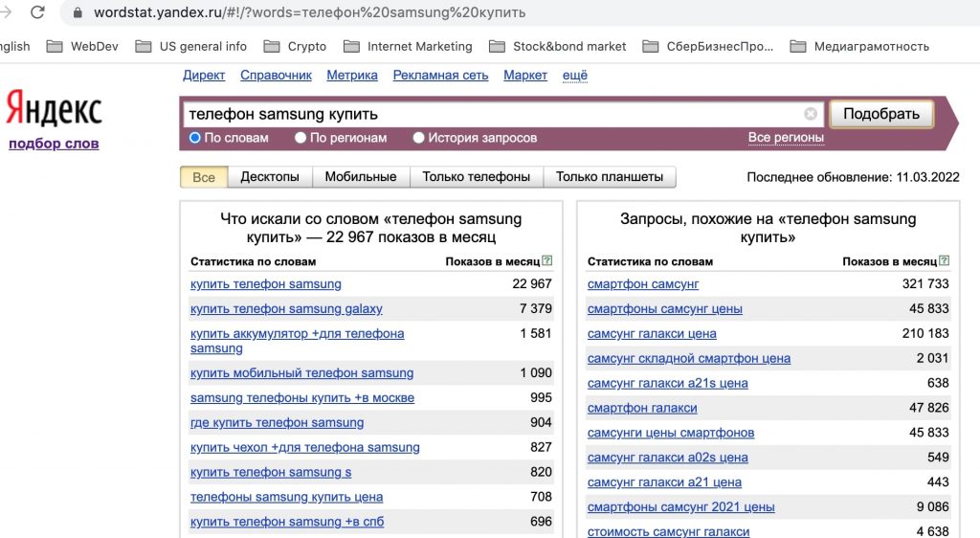
Task: Open query купить мобильный телефон samsung
Action: 301,373
